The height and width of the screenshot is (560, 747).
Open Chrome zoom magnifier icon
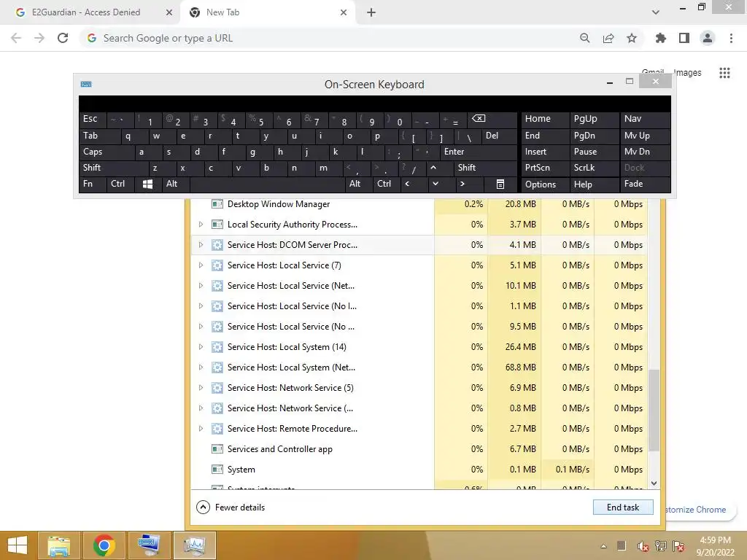[x=584, y=38]
